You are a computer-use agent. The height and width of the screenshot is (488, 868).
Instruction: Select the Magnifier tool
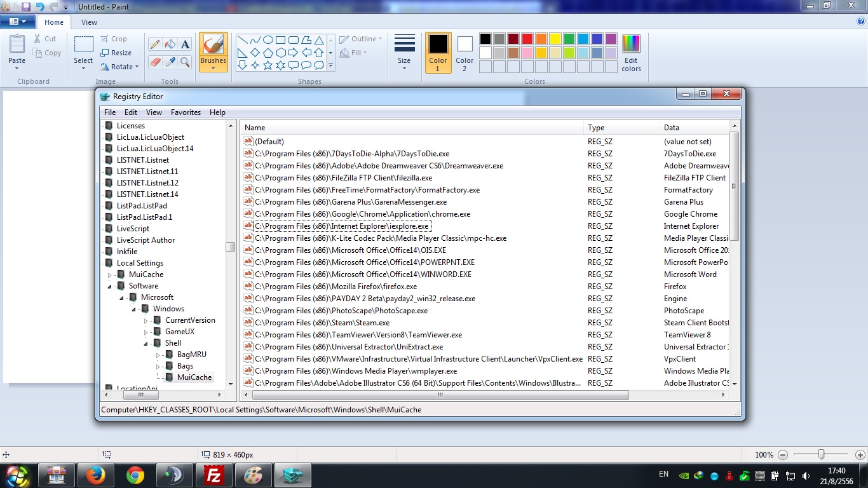tap(185, 62)
